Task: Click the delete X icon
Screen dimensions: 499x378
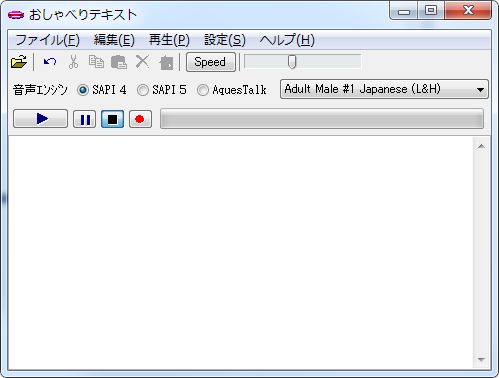Action: coord(143,62)
